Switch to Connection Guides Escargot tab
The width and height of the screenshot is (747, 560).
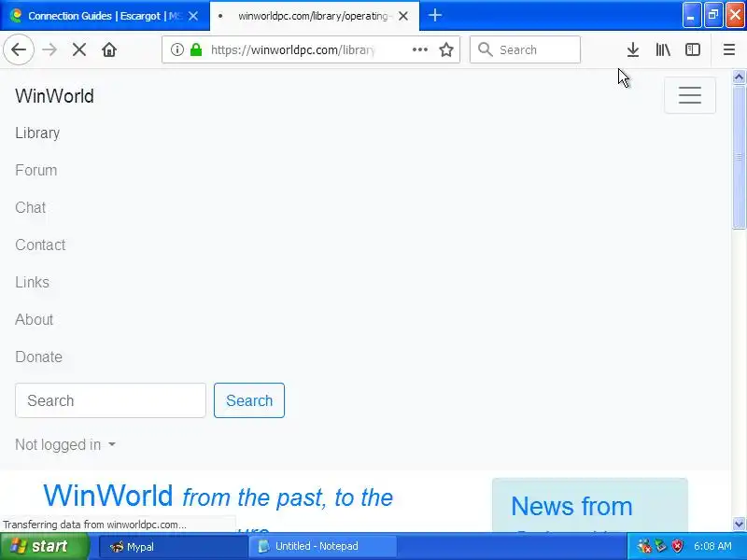pos(105,16)
